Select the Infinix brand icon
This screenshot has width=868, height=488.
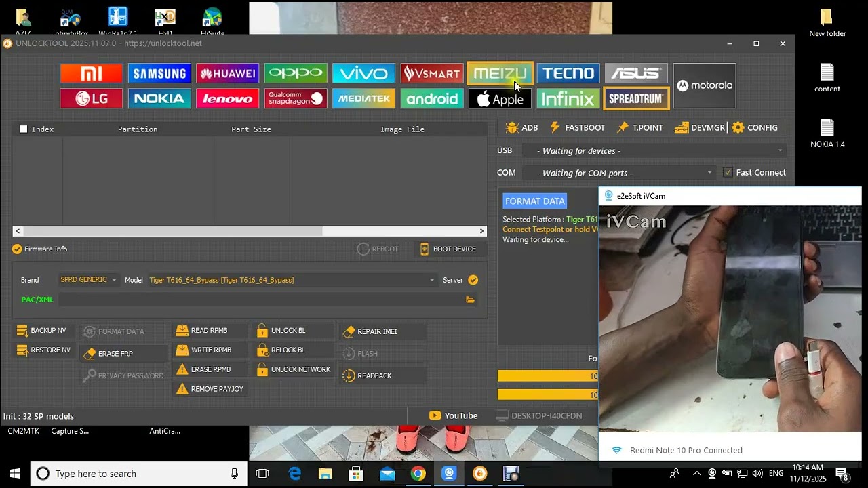pyautogui.click(x=568, y=98)
